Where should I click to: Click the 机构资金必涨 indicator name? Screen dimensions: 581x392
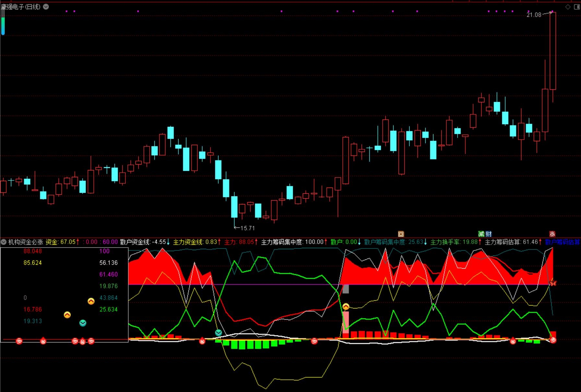coord(26,242)
